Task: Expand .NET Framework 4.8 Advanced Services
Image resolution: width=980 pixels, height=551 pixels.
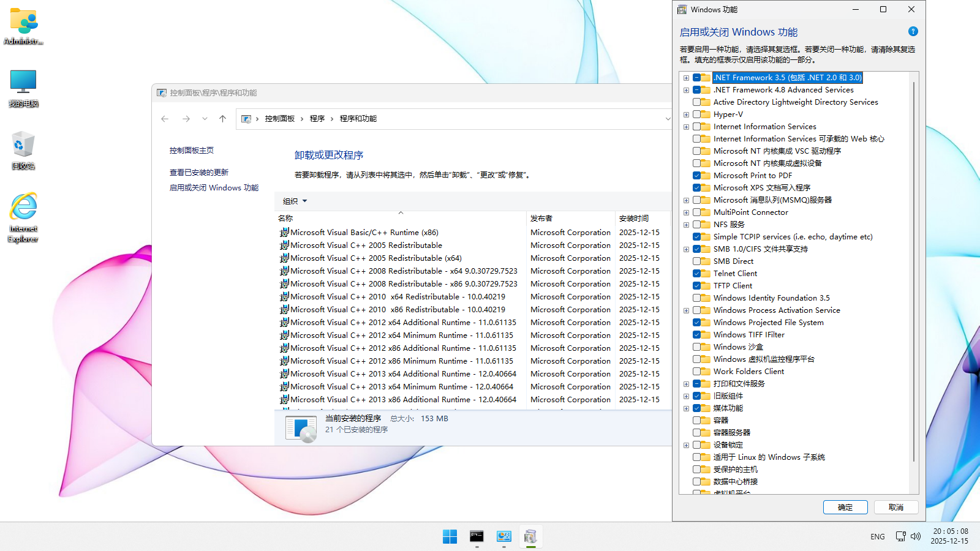Action: [686, 90]
